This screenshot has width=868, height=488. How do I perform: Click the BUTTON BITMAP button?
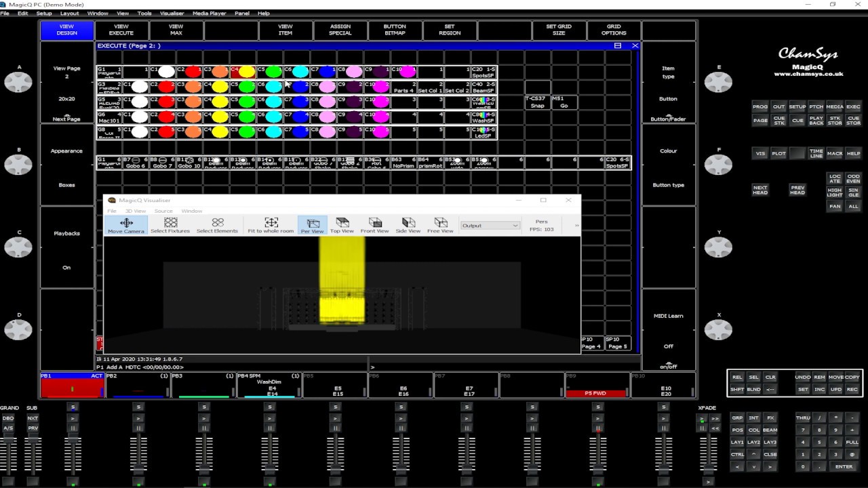(x=395, y=30)
